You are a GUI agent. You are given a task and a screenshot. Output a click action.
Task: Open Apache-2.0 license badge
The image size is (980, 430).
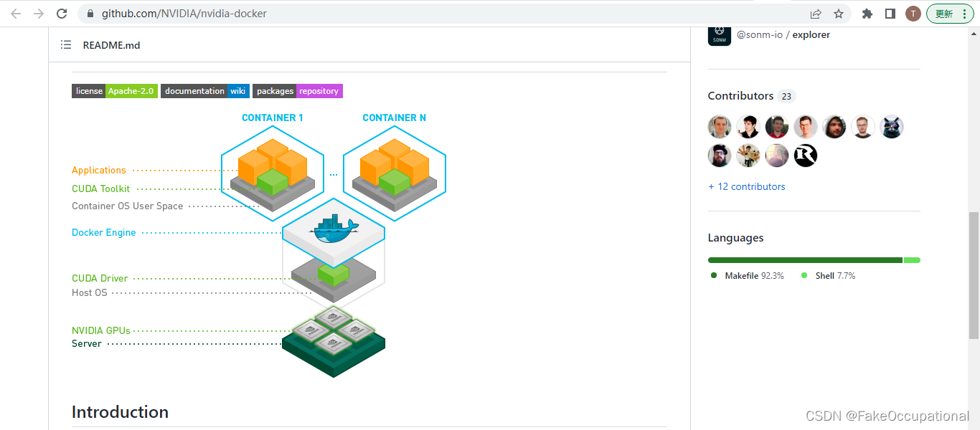(115, 91)
